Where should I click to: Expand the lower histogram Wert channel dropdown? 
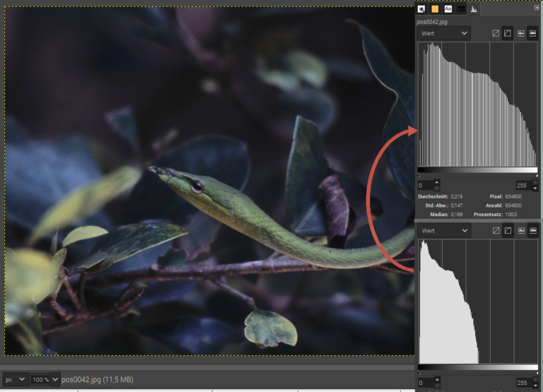[x=444, y=230]
